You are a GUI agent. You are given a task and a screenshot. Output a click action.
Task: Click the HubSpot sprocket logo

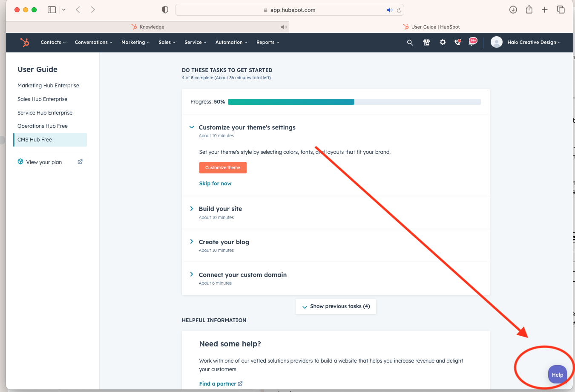click(25, 42)
